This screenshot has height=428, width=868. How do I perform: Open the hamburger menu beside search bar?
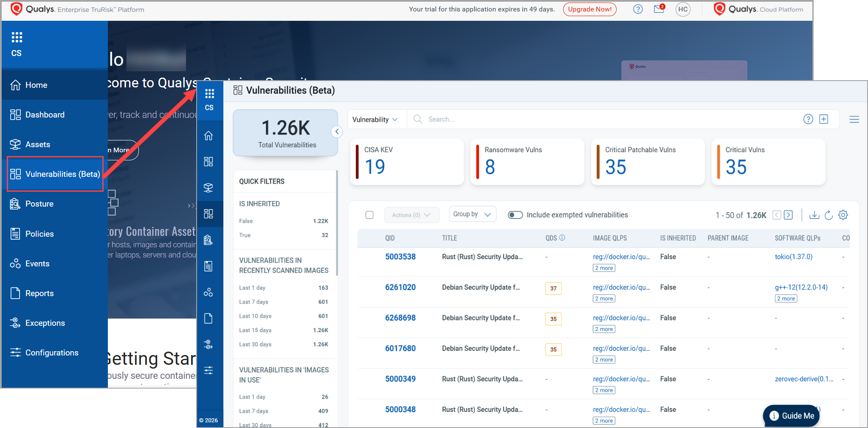click(854, 120)
